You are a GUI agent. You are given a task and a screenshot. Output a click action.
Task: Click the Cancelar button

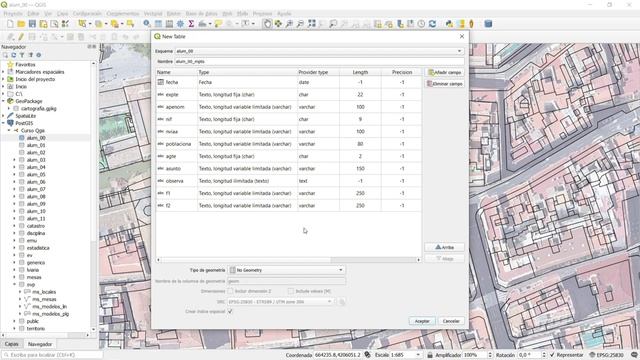click(x=451, y=321)
